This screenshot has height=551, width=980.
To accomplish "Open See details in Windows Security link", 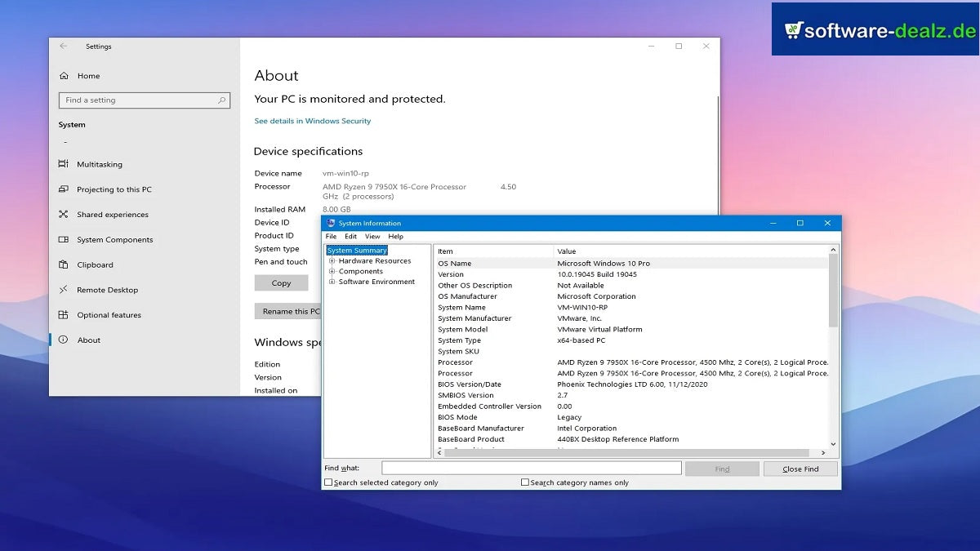I will point(314,120).
